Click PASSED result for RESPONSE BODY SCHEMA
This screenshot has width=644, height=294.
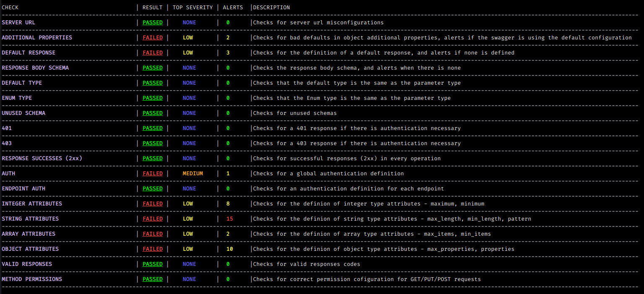153,68
